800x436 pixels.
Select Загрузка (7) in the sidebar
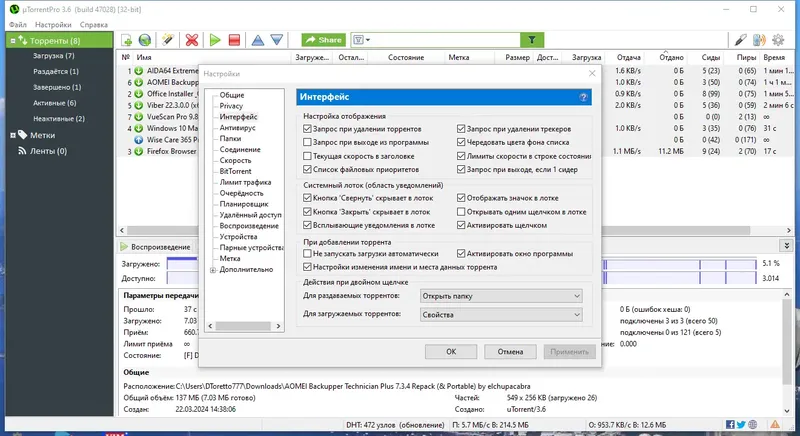[x=54, y=56]
